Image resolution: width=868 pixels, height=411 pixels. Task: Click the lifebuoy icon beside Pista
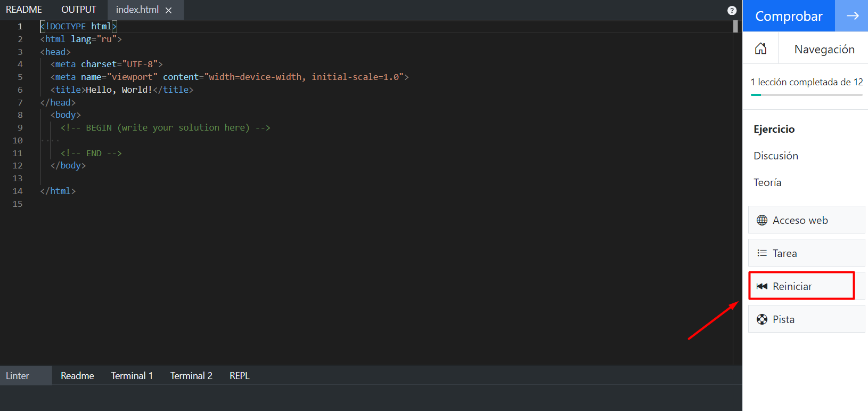point(762,319)
